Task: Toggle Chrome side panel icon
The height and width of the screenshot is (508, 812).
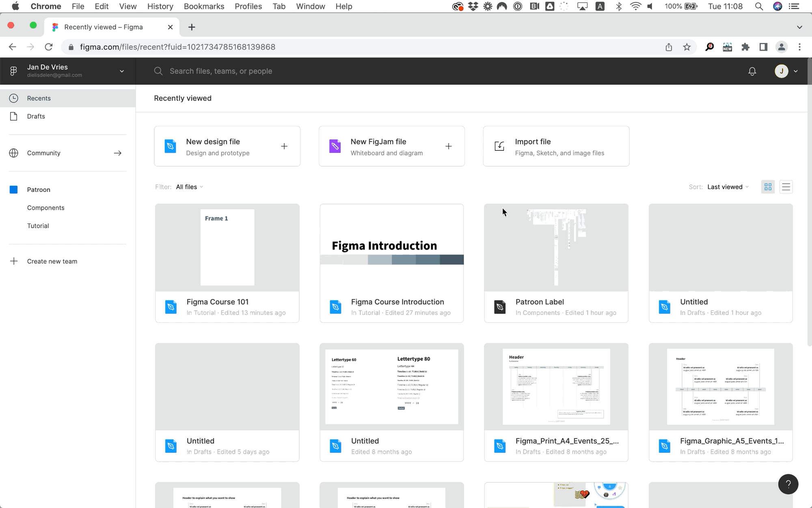Action: [x=763, y=47]
